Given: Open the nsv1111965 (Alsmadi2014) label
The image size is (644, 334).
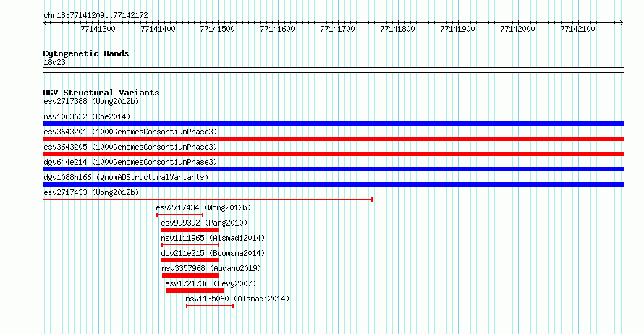Looking at the screenshot, I should tap(213, 238).
